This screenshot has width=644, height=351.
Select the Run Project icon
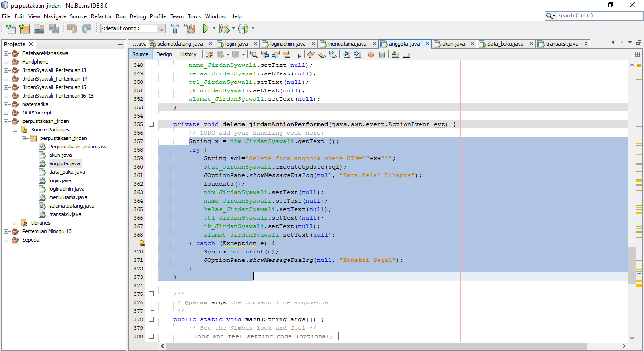pos(206,28)
